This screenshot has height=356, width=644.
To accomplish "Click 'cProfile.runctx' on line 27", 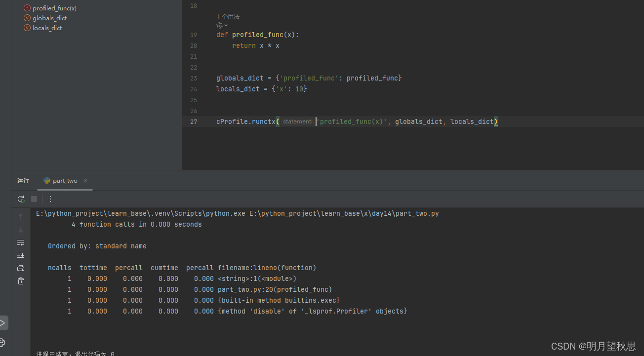I will [246, 122].
